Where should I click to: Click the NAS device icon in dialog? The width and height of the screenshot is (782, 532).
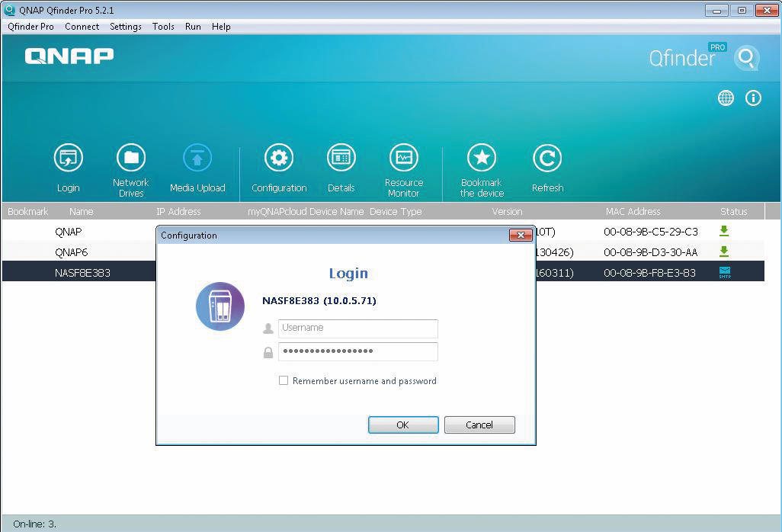[220, 306]
